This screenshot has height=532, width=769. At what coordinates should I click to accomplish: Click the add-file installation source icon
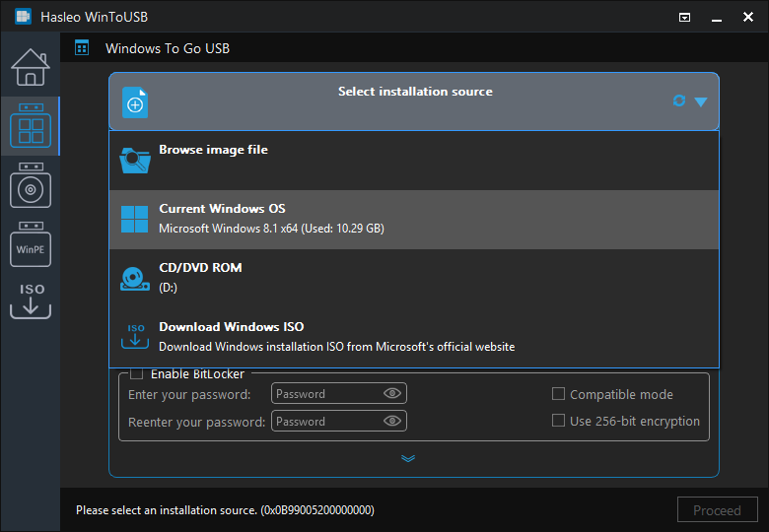click(135, 102)
